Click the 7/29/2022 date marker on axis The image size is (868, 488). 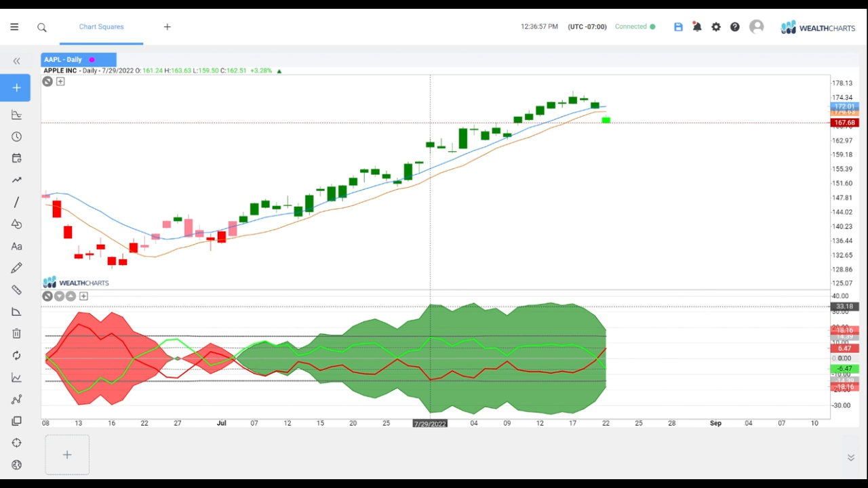tap(430, 424)
